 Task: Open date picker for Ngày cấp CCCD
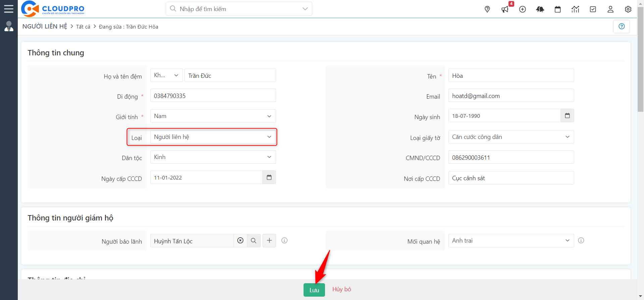tap(269, 178)
